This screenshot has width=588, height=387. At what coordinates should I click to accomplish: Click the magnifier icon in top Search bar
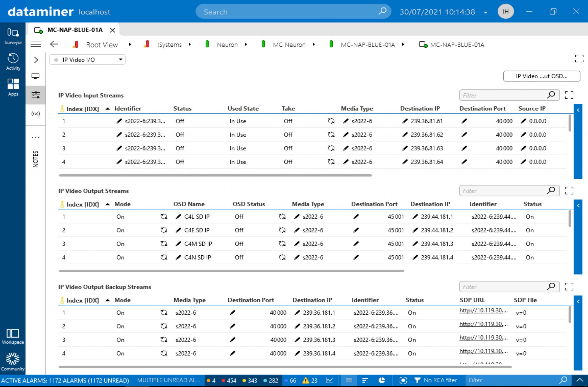coord(382,11)
